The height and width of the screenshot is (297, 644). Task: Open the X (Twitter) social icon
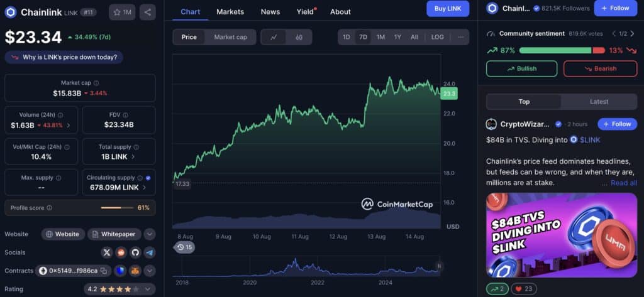[107, 252]
